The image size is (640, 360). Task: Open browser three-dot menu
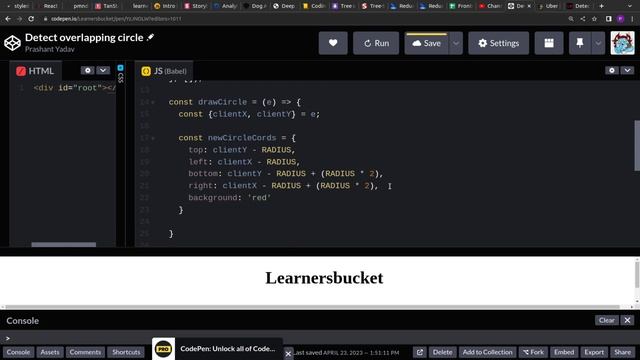click(x=632, y=19)
